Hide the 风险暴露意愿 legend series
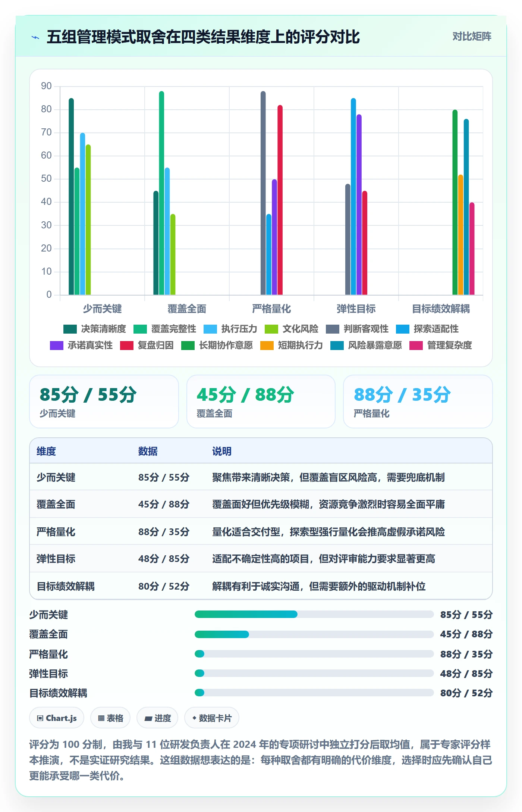 (x=366, y=346)
